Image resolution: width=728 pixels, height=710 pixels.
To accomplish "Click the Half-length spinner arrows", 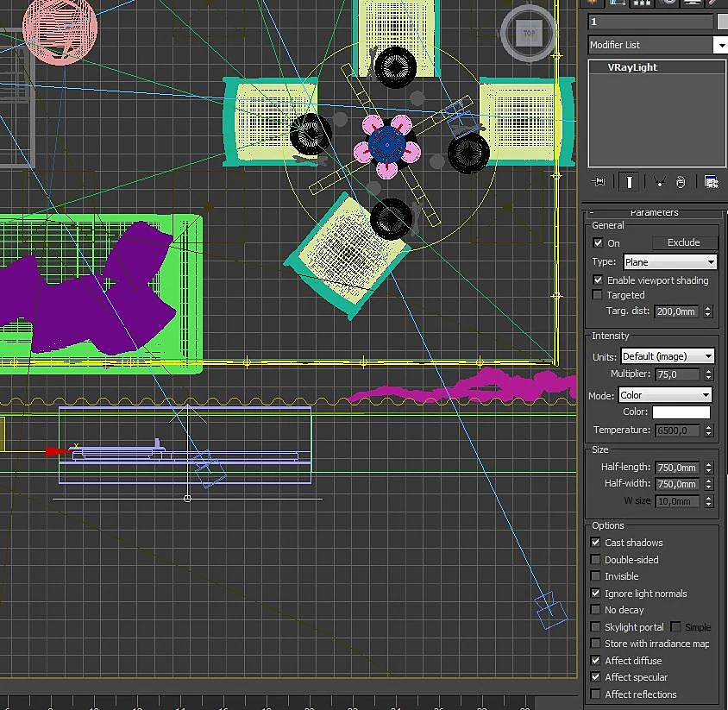I will click(x=708, y=468).
